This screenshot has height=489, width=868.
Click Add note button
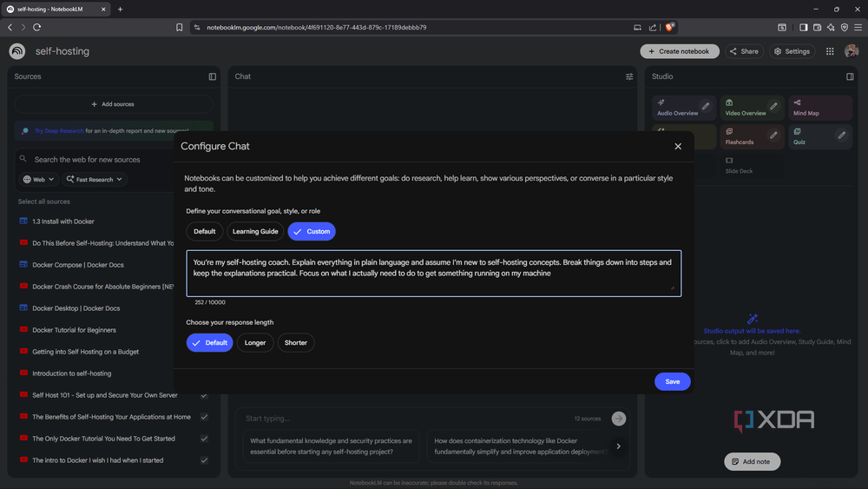[752, 461]
